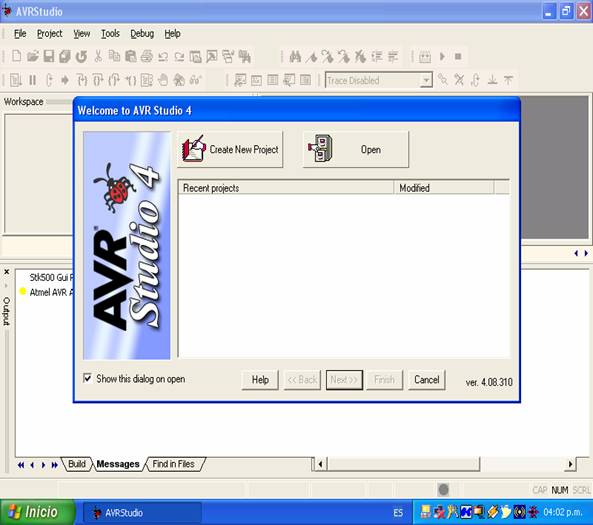Click the Step Over braces icon
Image resolution: width=593 pixels, height=525 pixels.
tap(98, 80)
